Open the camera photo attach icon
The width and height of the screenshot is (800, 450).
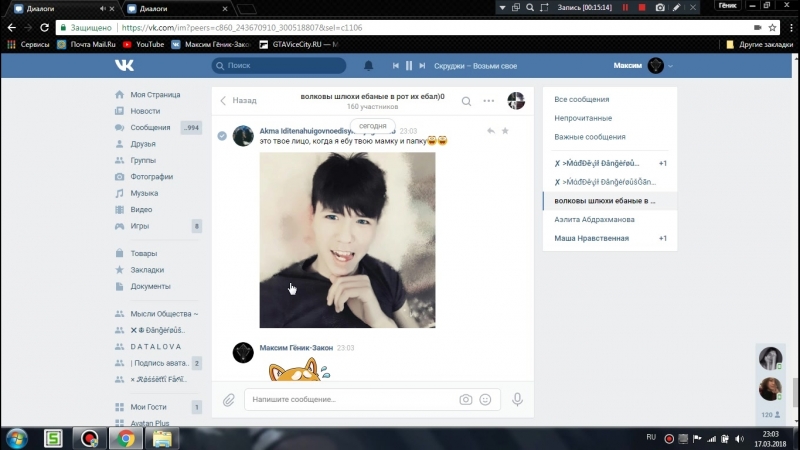click(465, 399)
